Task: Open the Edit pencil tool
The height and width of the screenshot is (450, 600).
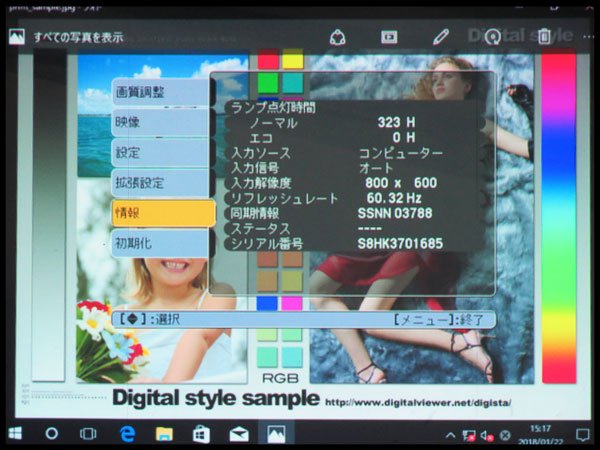Action: [440, 38]
